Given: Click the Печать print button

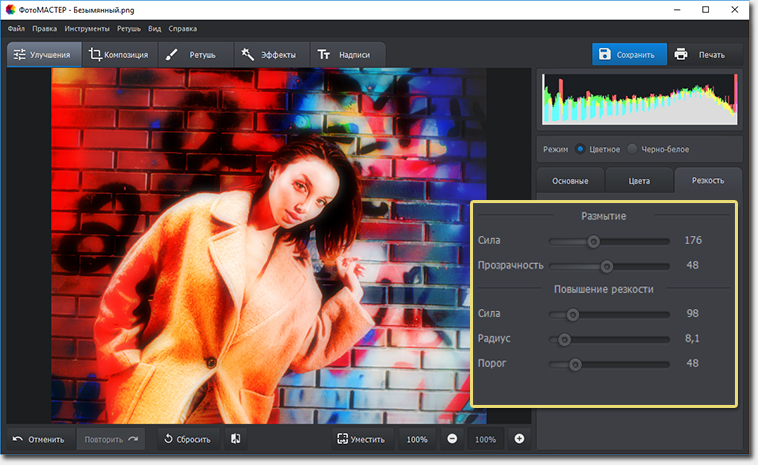Looking at the screenshot, I should [x=700, y=54].
